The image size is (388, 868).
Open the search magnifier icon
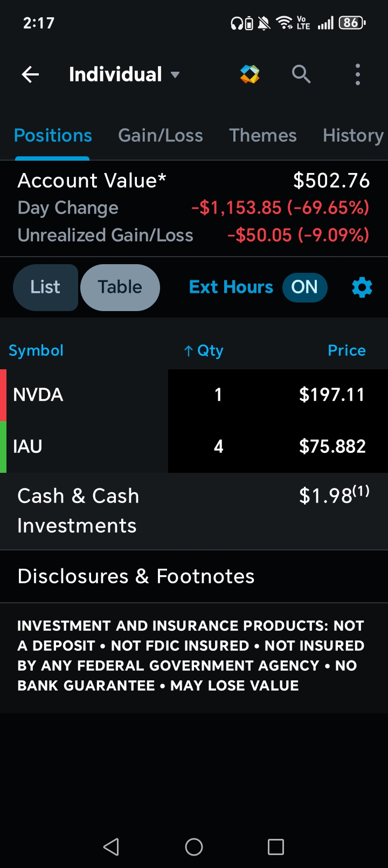[x=301, y=74]
